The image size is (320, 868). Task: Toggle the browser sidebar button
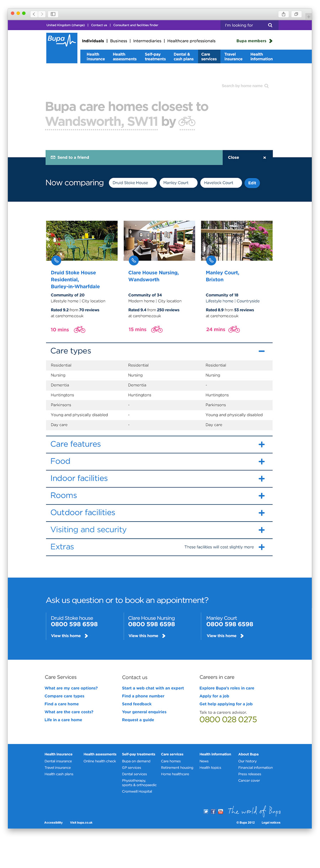53,14
